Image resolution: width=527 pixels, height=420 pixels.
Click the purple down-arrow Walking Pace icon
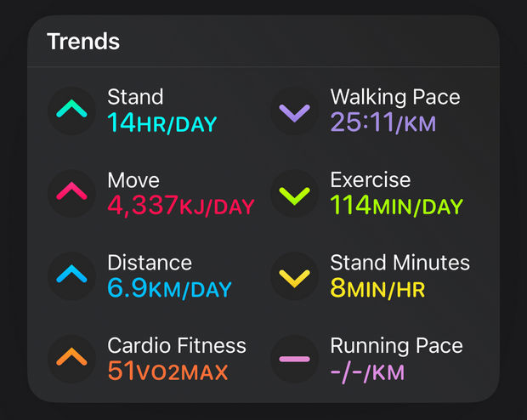tap(296, 110)
